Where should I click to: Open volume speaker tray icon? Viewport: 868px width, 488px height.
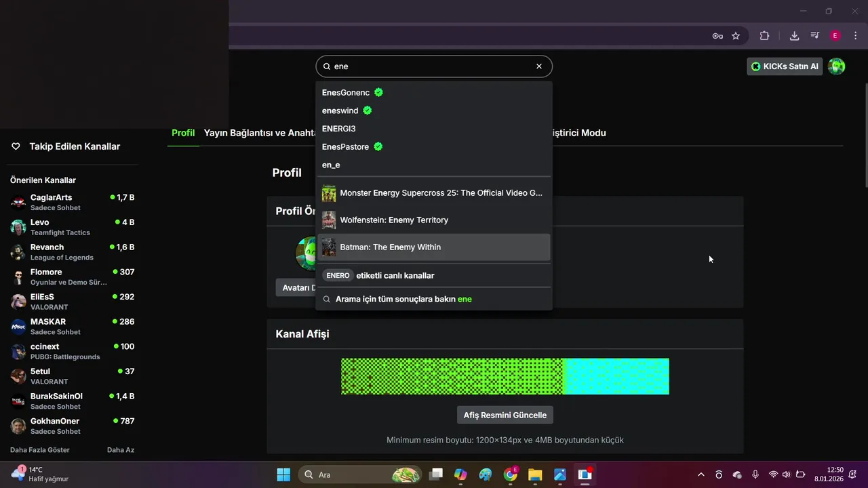(787, 474)
